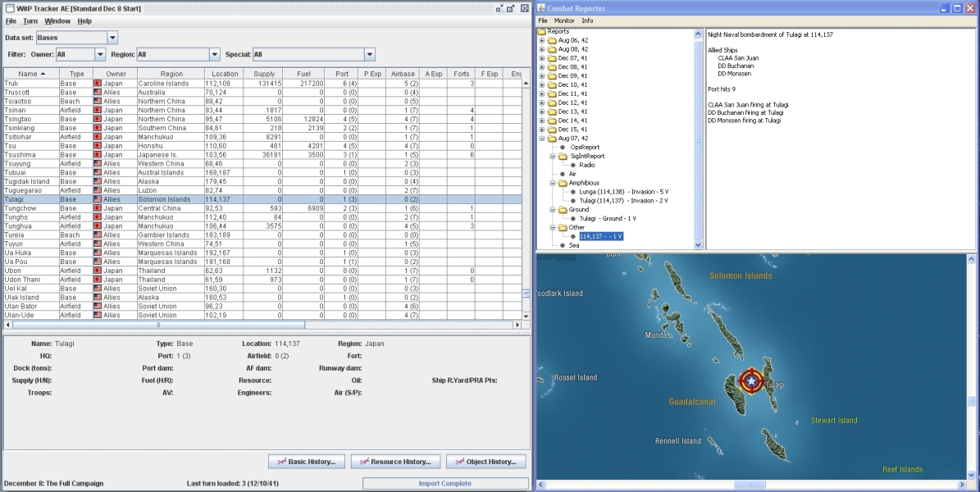Expand the Dec 07, 41 reports node
The image size is (980, 492).
(542, 59)
